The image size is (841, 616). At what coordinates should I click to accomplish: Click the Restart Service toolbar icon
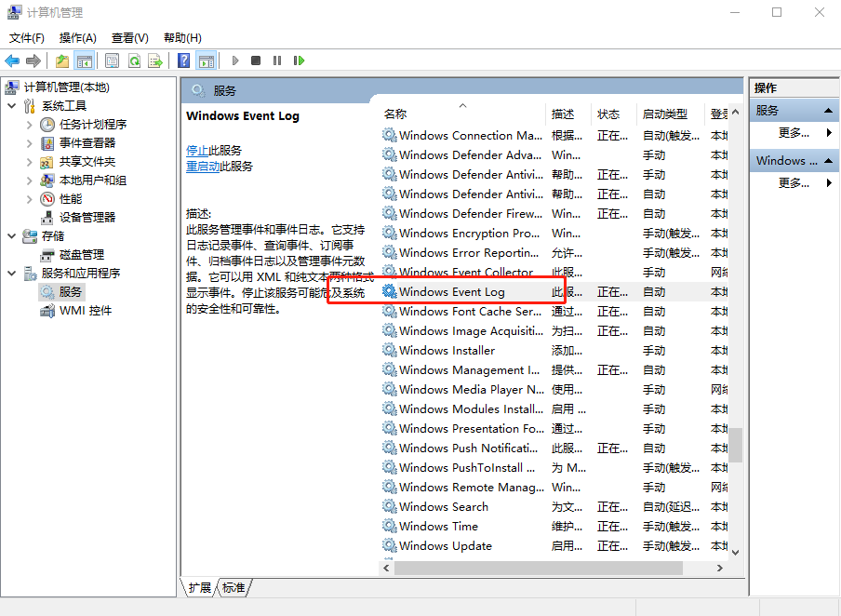pos(299,60)
